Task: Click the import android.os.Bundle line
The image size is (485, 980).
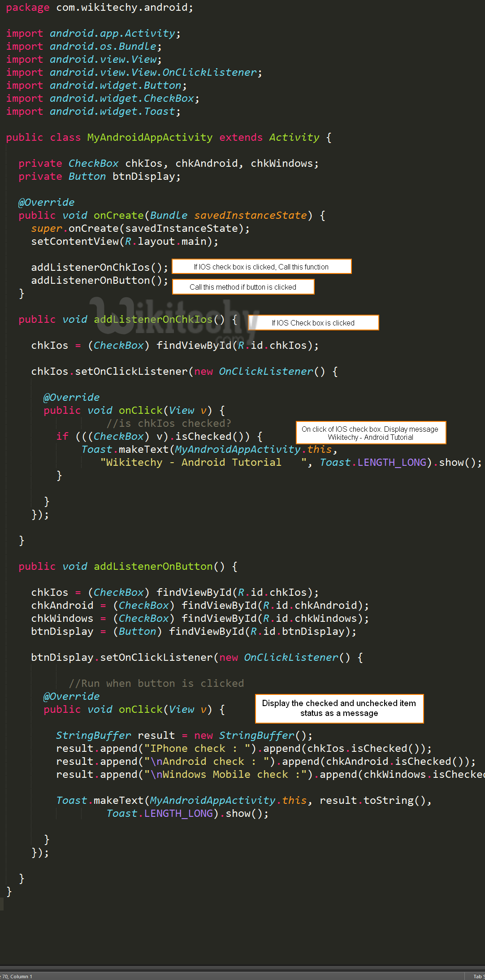Action: [84, 47]
